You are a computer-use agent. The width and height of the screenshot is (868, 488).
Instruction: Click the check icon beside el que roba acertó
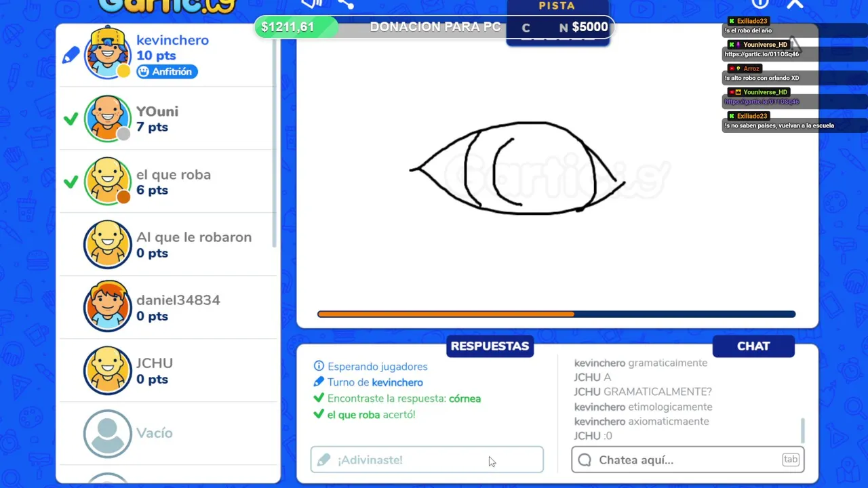[x=319, y=414]
